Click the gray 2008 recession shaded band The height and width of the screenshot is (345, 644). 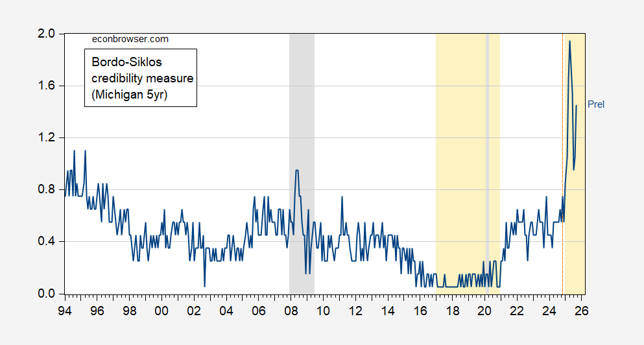[x=302, y=130]
